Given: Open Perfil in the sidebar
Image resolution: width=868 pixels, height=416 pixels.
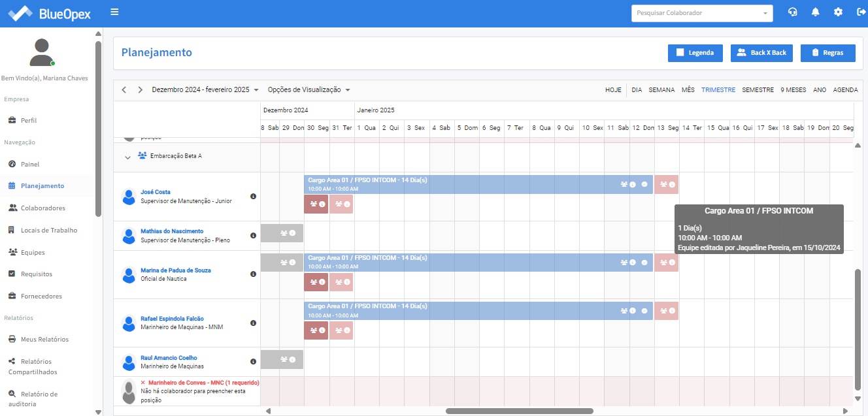Looking at the screenshot, I should (x=29, y=121).
